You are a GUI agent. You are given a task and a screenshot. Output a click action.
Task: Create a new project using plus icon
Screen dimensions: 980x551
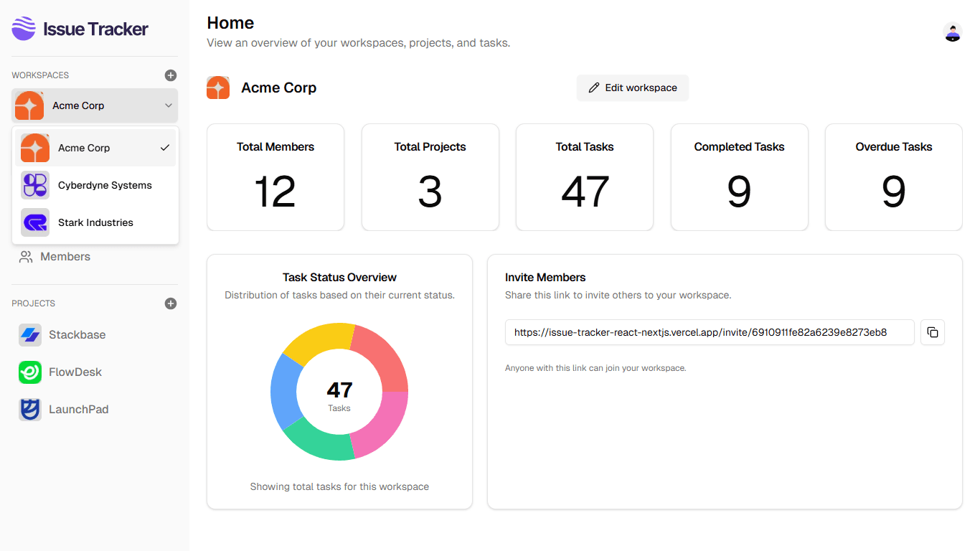pyautogui.click(x=170, y=303)
